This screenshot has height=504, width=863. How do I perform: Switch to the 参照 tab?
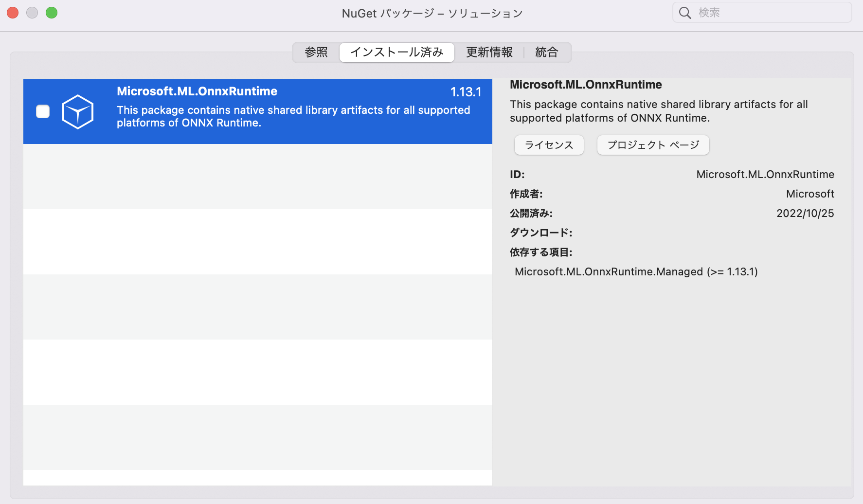point(316,52)
